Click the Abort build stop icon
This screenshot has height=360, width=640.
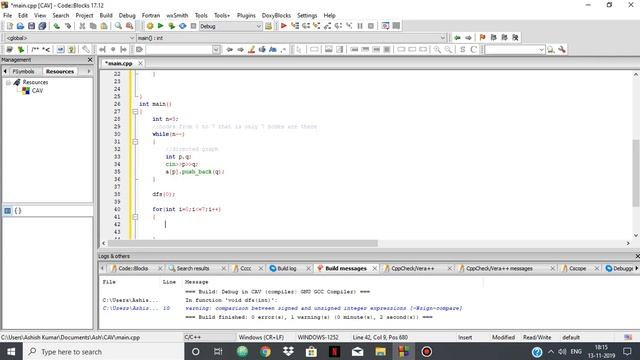193,26
